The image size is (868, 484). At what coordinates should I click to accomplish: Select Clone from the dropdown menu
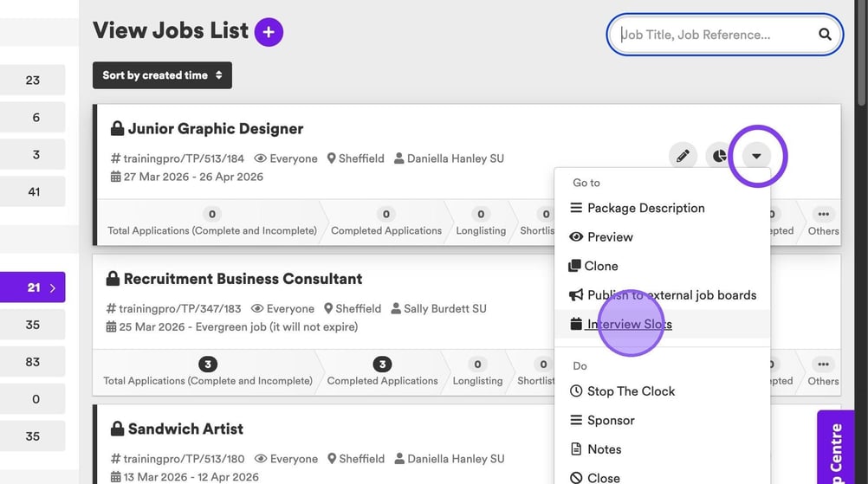tap(601, 266)
